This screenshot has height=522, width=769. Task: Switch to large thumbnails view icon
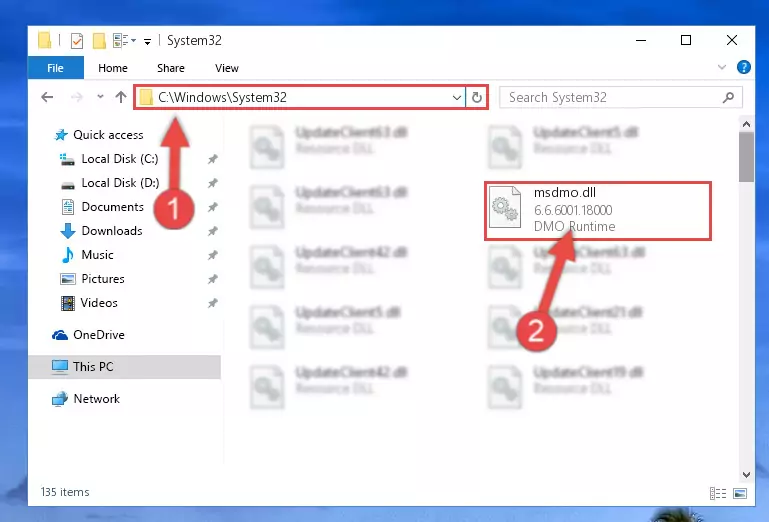tap(740, 493)
